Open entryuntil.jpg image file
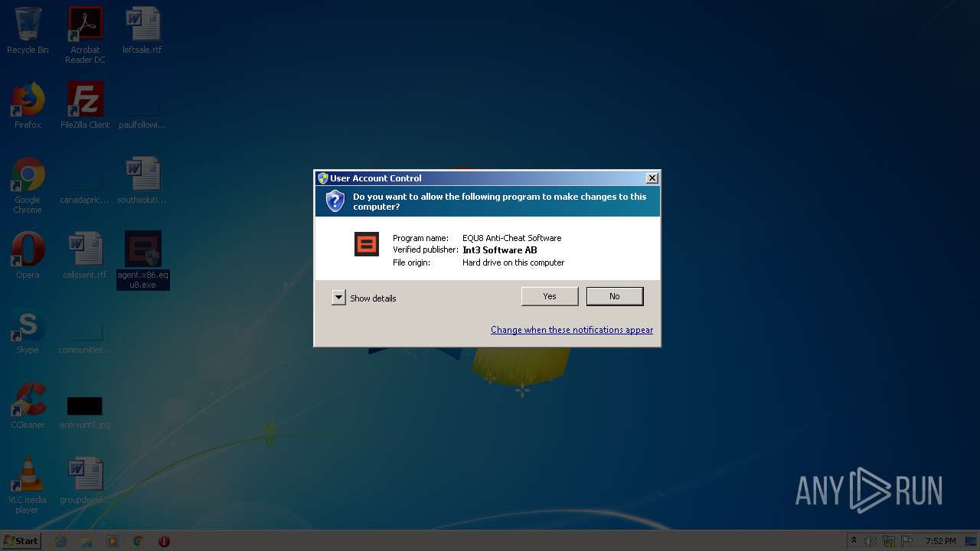The image size is (980, 551). pos(85,412)
